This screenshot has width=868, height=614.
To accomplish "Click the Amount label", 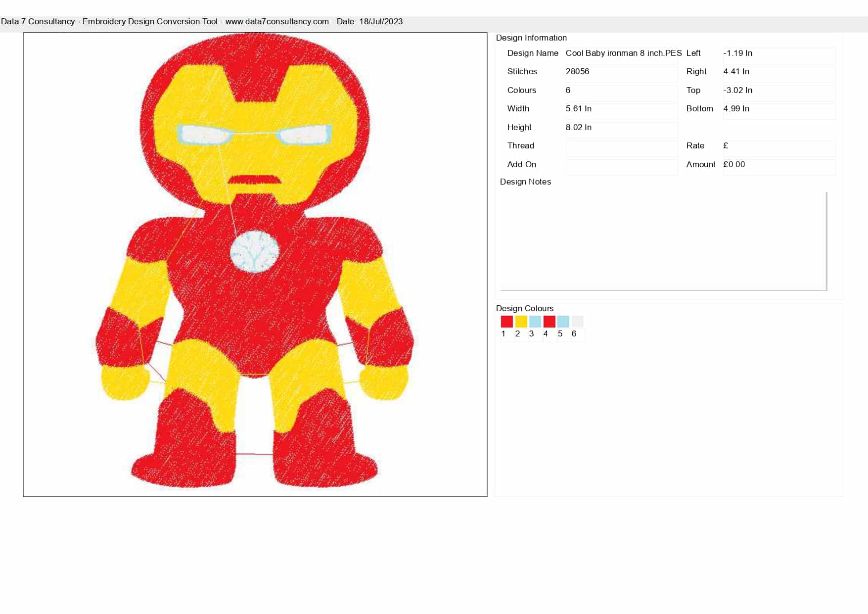I will click(x=701, y=164).
